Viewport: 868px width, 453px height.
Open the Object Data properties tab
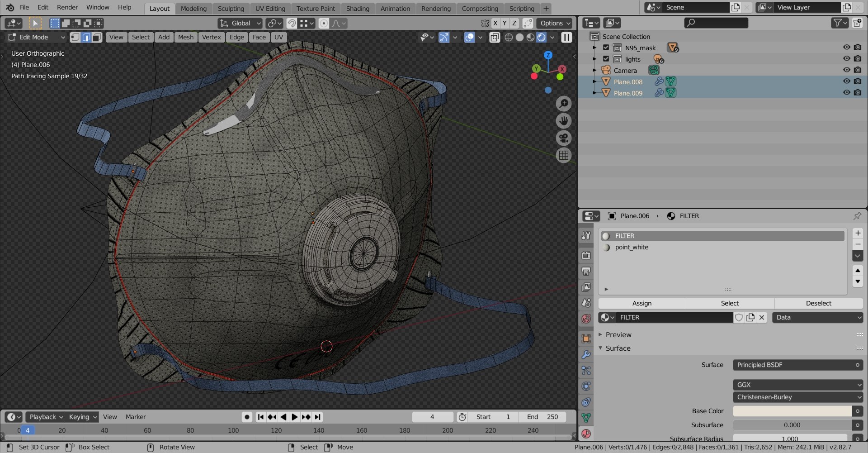(586, 418)
